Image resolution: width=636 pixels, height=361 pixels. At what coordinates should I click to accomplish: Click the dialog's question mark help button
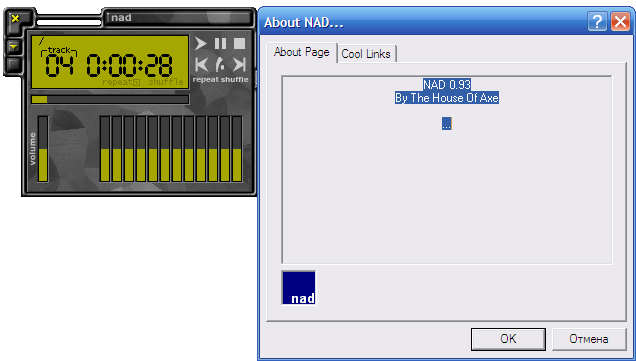click(597, 22)
